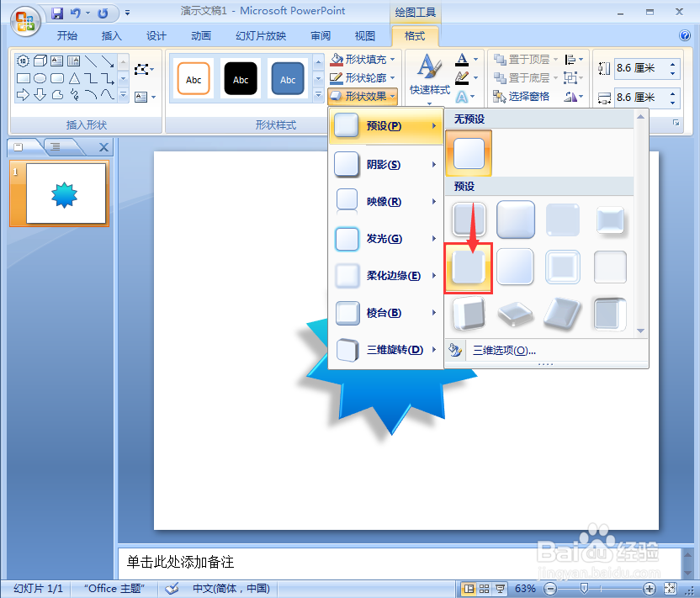This screenshot has height=598, width=700.
Task: Click 三维选项(O)... 3-D options
Action: (504, 351)
